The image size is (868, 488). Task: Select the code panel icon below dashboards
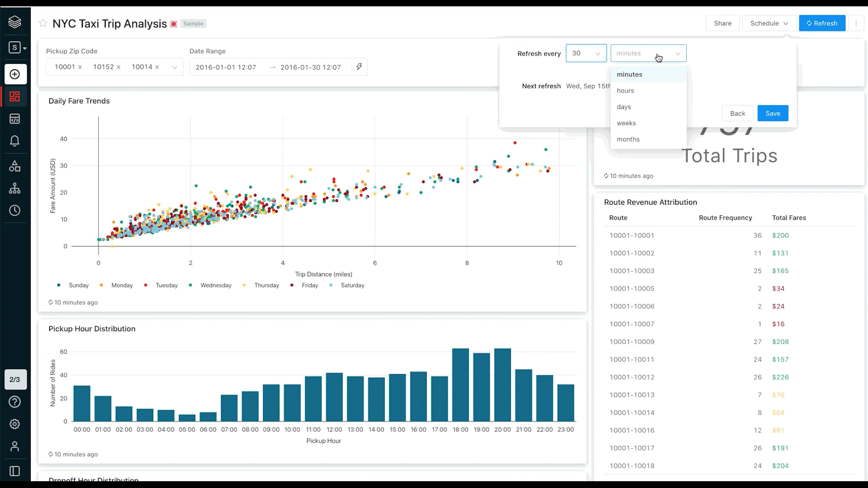pos(15,118)
